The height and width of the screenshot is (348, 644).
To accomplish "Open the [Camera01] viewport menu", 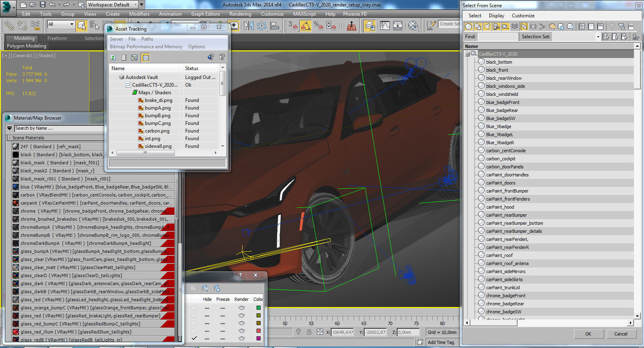I will 24,56.
